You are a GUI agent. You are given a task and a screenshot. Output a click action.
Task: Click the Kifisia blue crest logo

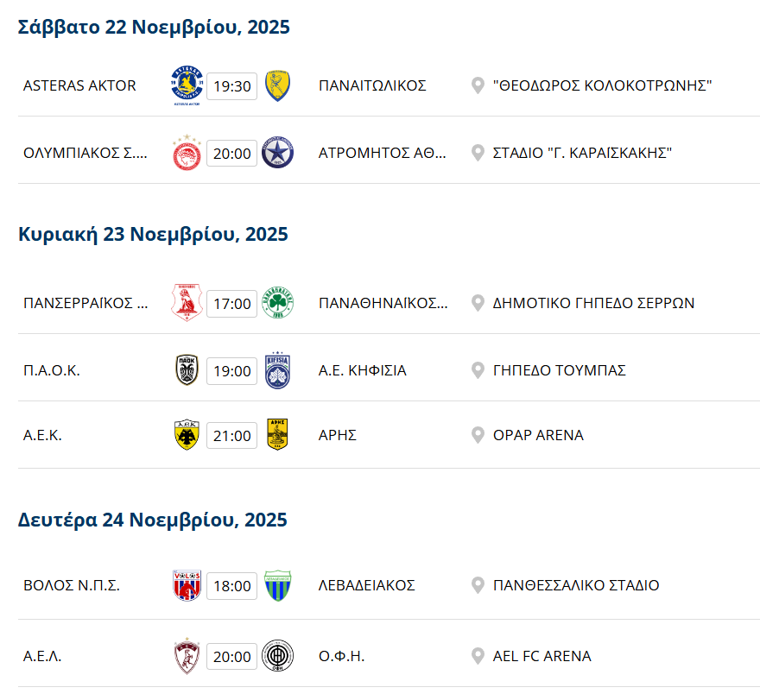[277, 370]
